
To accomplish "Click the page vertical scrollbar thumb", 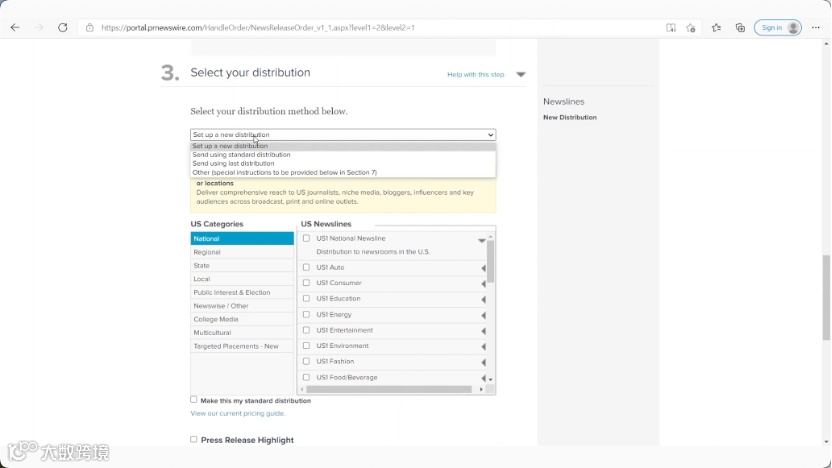I will click(x=826, y=298).
